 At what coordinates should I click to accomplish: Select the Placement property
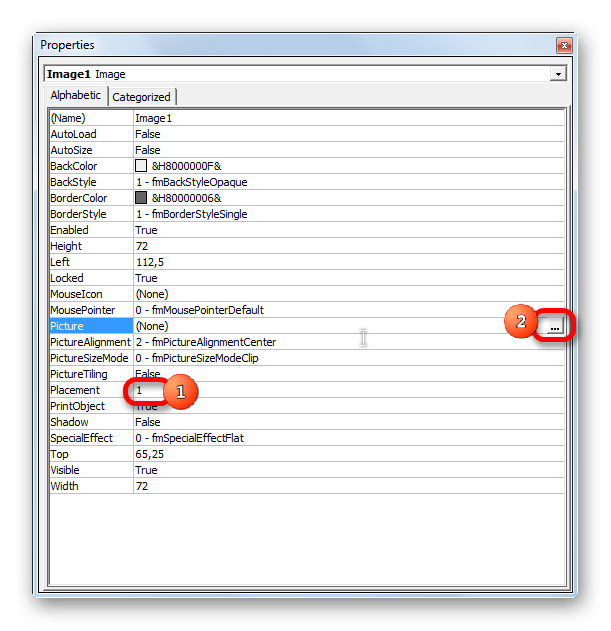click(91, 390)
